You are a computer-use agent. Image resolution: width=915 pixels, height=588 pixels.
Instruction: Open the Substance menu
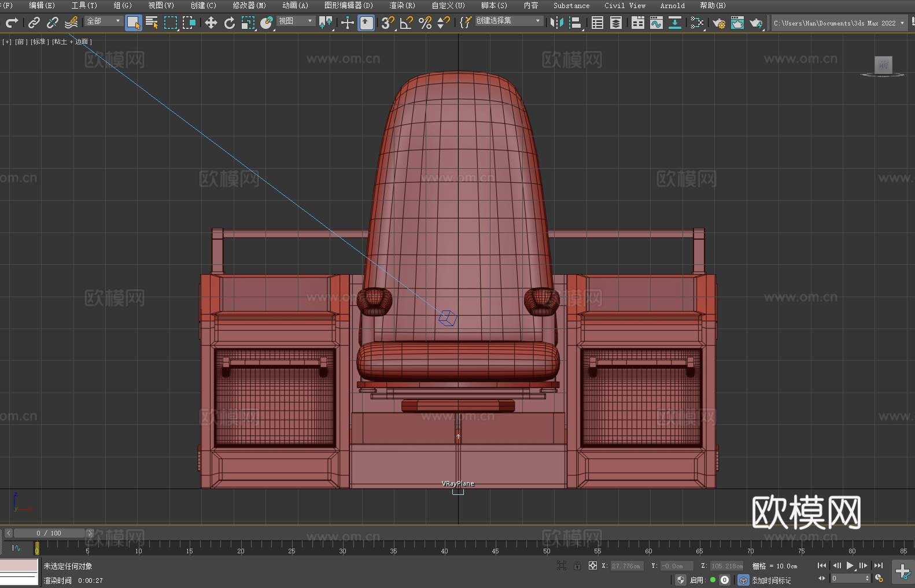pyautogui.click(x=571, y=5)
